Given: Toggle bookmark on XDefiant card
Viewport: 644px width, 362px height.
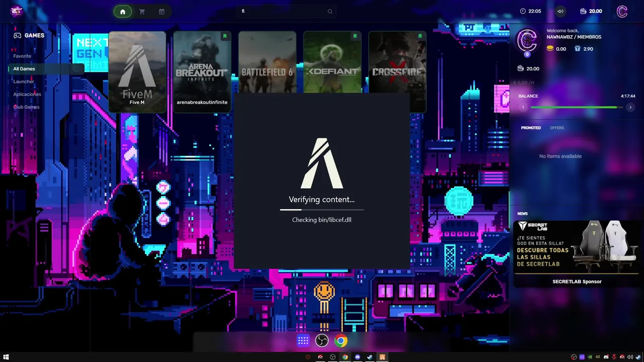Looking at the screenshot, I should [x=355, y=36].
